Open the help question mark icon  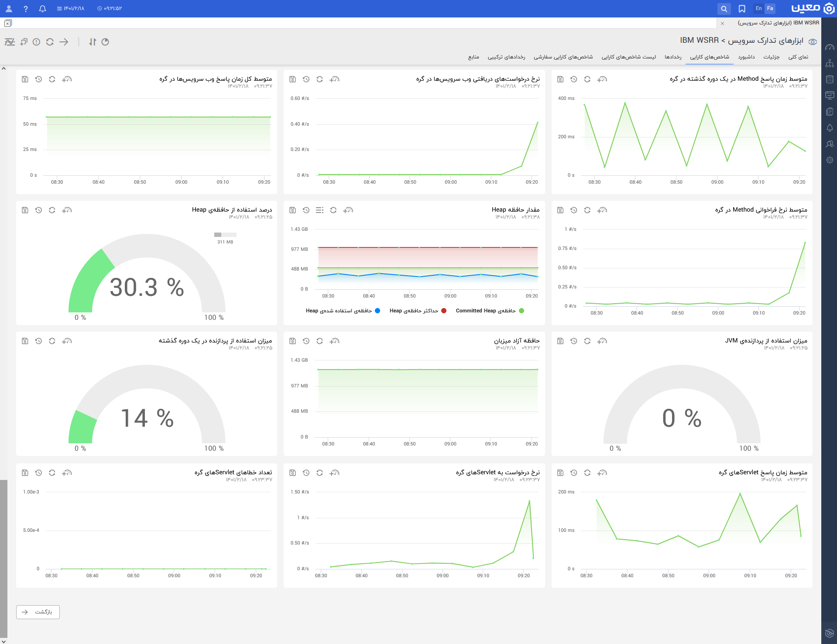tap(26, 8)
